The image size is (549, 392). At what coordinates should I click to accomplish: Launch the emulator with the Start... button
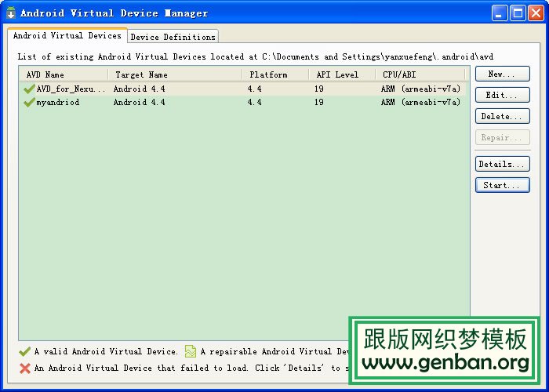coord(502,186)
